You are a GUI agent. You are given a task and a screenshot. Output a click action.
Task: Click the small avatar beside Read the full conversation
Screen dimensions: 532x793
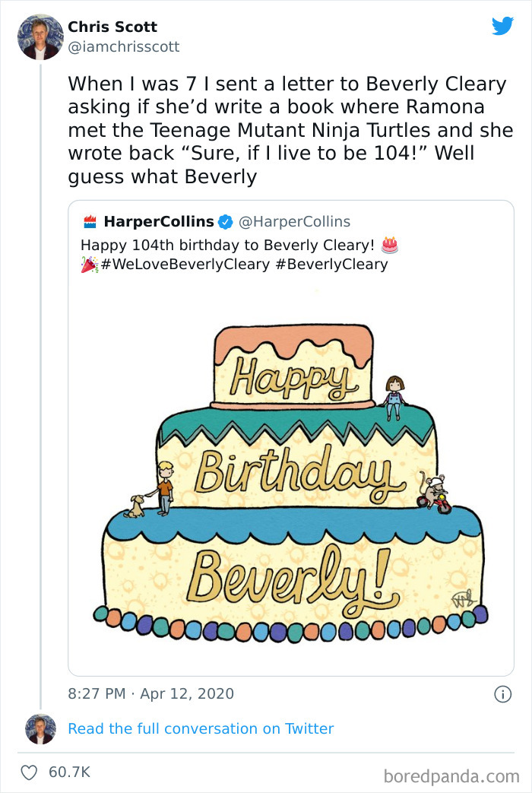[x=40, y=728]
